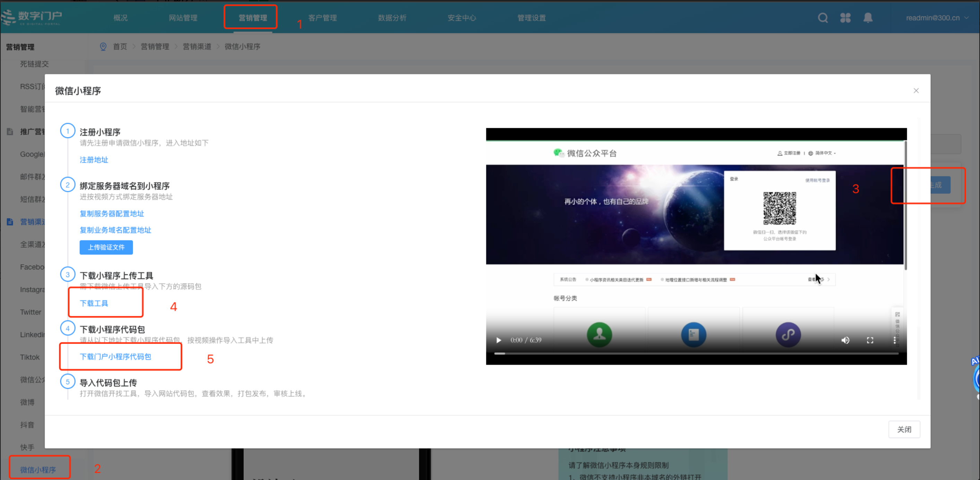Seek on the video progress bar
This screenshot has height=480, width=980.
[x=696, y=354]
